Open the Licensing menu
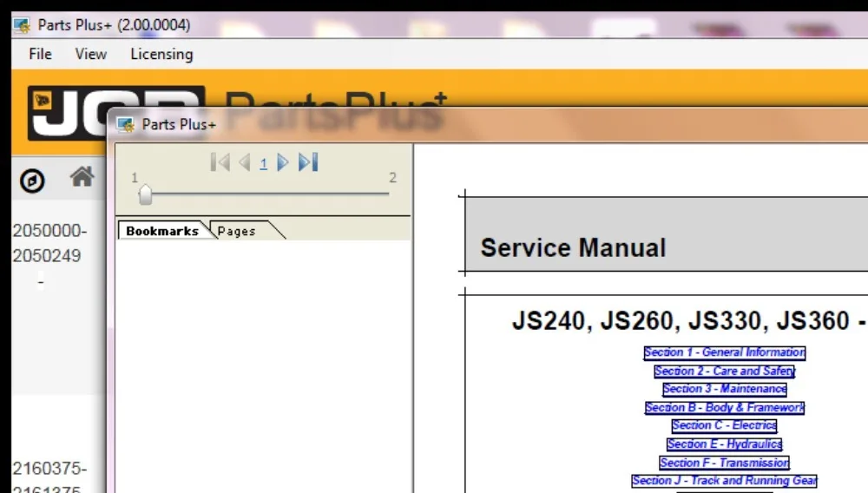The width and height of the screenshot is (868, 493). pos(161,54)
